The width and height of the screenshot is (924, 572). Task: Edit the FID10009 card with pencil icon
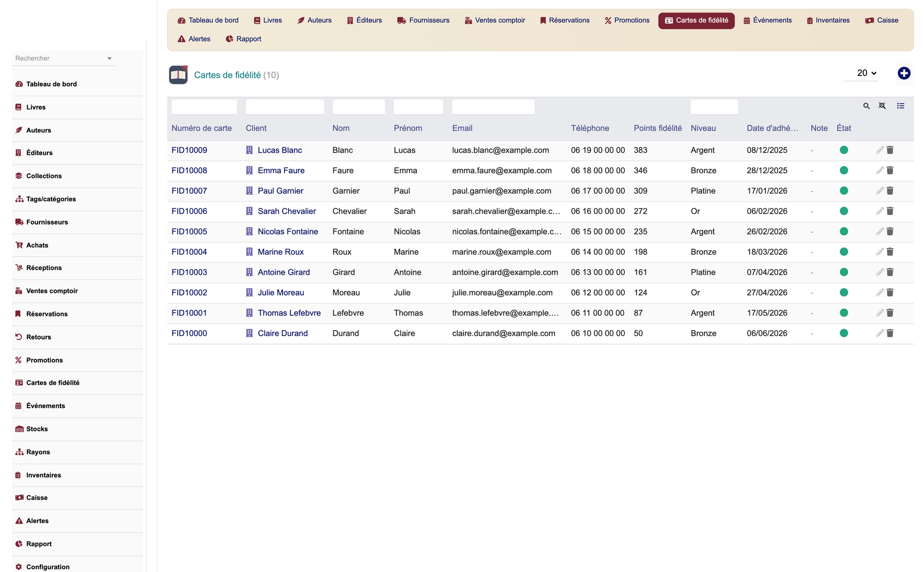pos(879,150)
